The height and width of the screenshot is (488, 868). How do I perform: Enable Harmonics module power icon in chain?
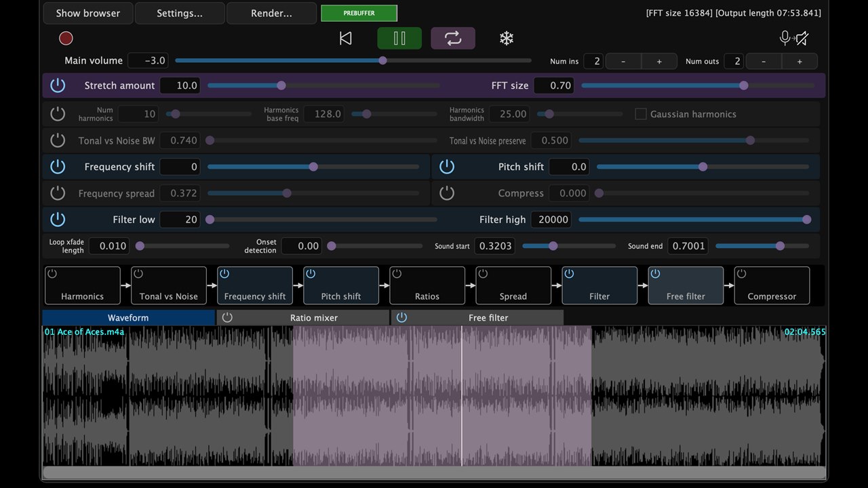click(52, 274)
